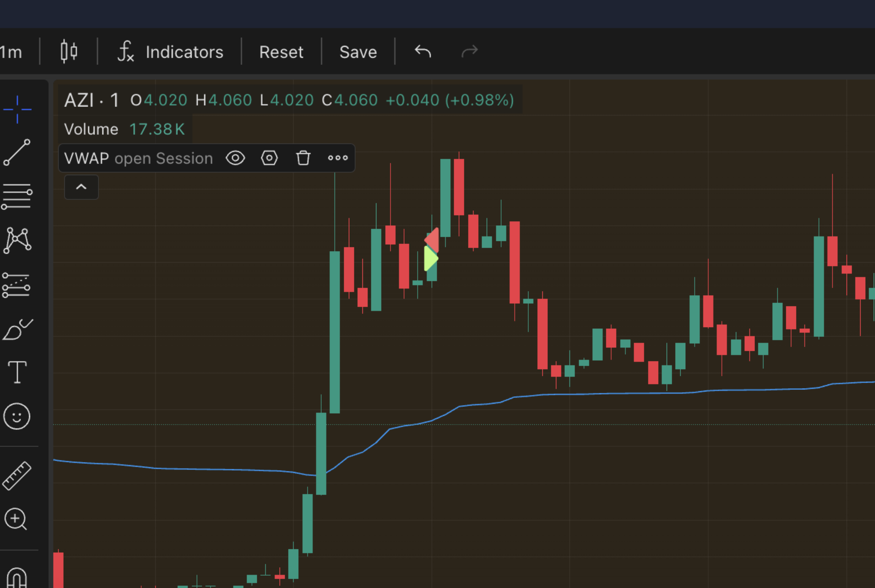Open the Fibonacci retracement tool
This screenshot has height=588, width=875.
click(17, 196)
